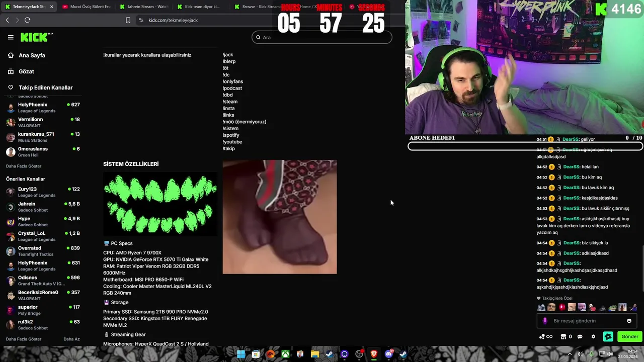The height and width of the screenshot is (362, 644).
Task: Open File Explorer from taskbar
Action: point(315,354)
